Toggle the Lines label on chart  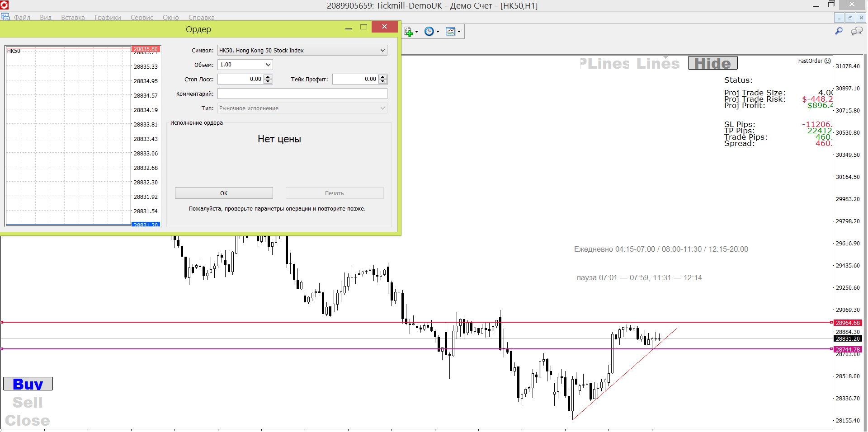tap(658, 64)
